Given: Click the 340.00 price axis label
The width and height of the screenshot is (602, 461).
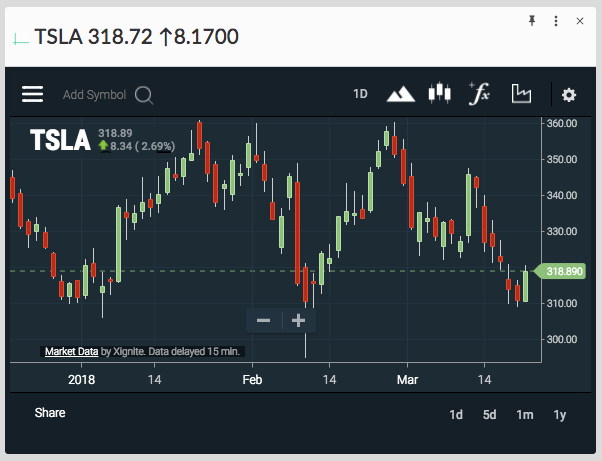Looking at the screenshot, I should pyautogui.click(x=562, y=195).
